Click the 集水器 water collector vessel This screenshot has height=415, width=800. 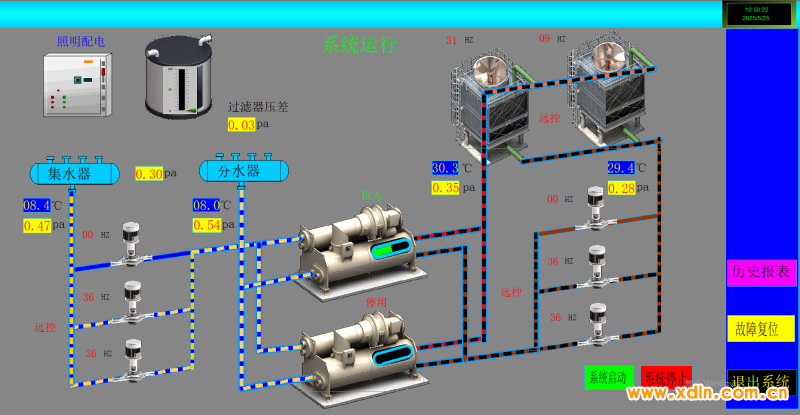70,172
